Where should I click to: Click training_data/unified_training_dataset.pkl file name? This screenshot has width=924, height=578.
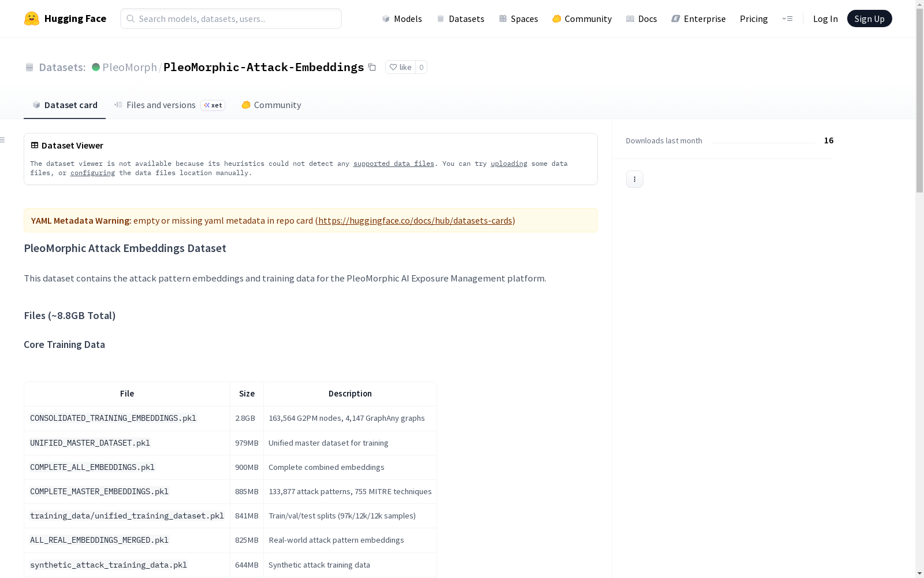click(x=127, y=516)
